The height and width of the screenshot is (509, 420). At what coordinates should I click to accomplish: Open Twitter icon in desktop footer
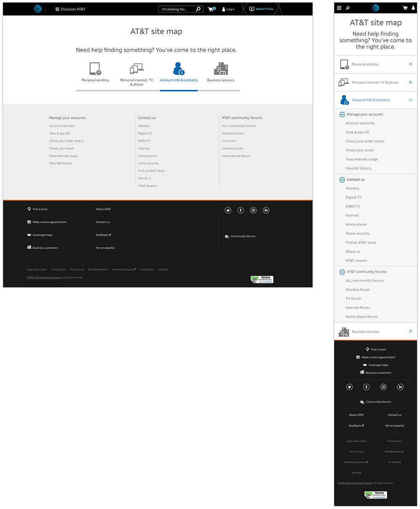click(x=228, y=210)
